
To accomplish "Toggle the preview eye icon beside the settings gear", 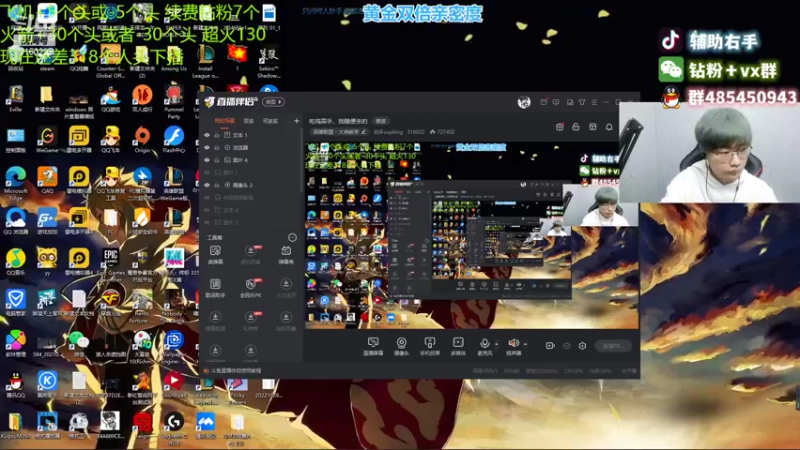I will click(x=566, y=346).
